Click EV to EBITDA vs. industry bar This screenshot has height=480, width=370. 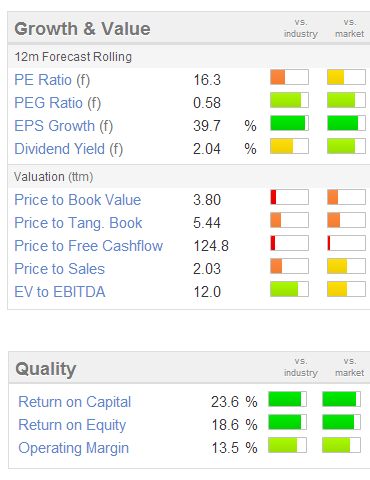[289, 289]
